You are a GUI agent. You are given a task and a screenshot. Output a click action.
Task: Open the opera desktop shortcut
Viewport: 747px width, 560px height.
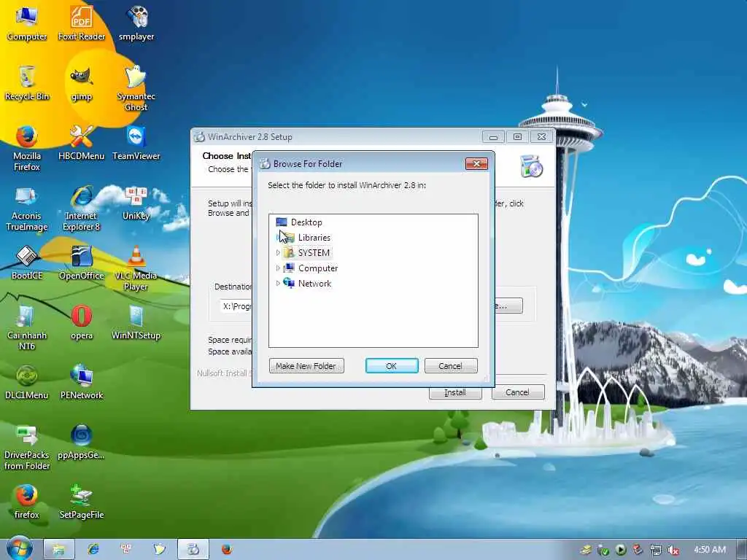[82, 322]
